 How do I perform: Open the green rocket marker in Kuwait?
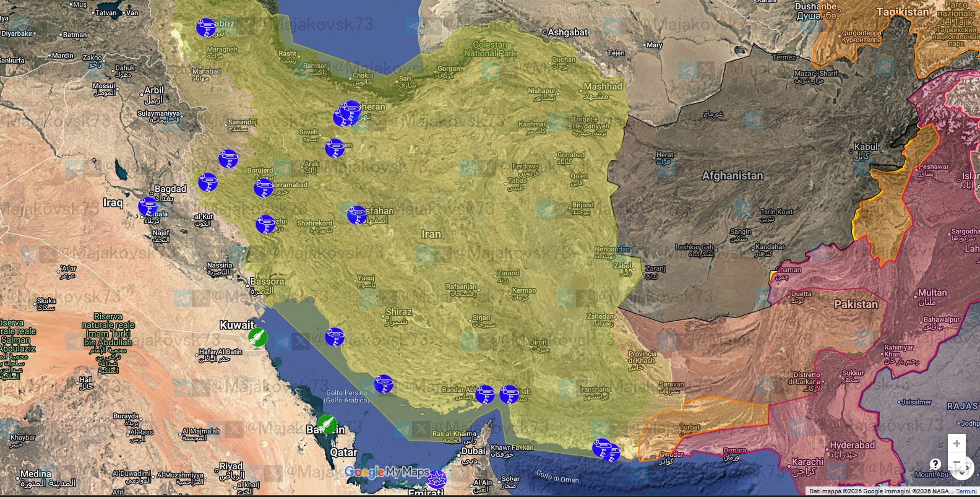point(258,337)
